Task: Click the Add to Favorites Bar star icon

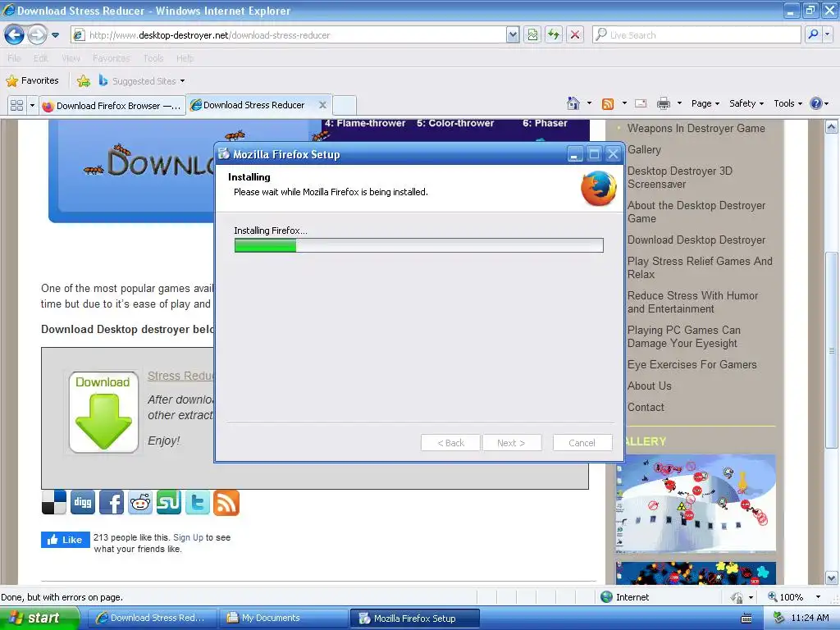Action: pos(84,81)
